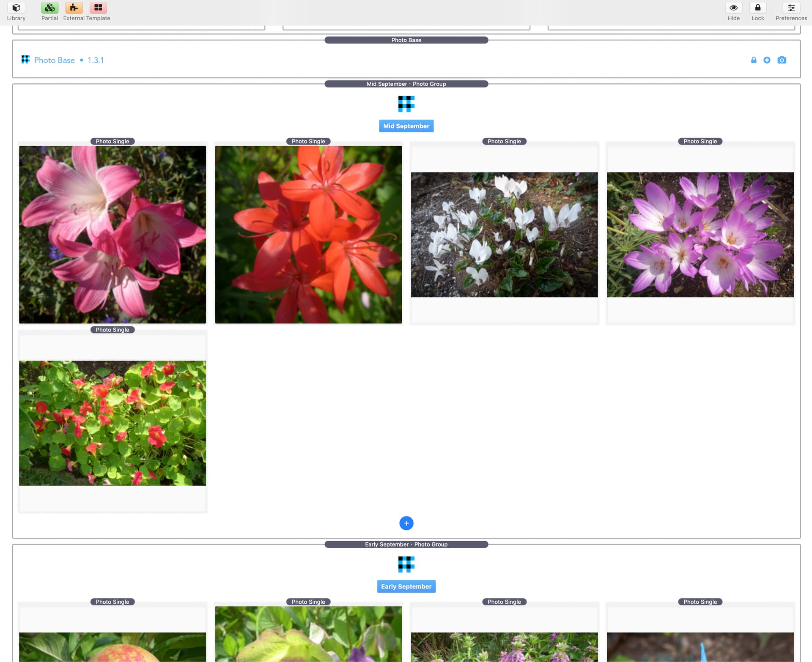Click the External Template icon

[x=74, y=8]
